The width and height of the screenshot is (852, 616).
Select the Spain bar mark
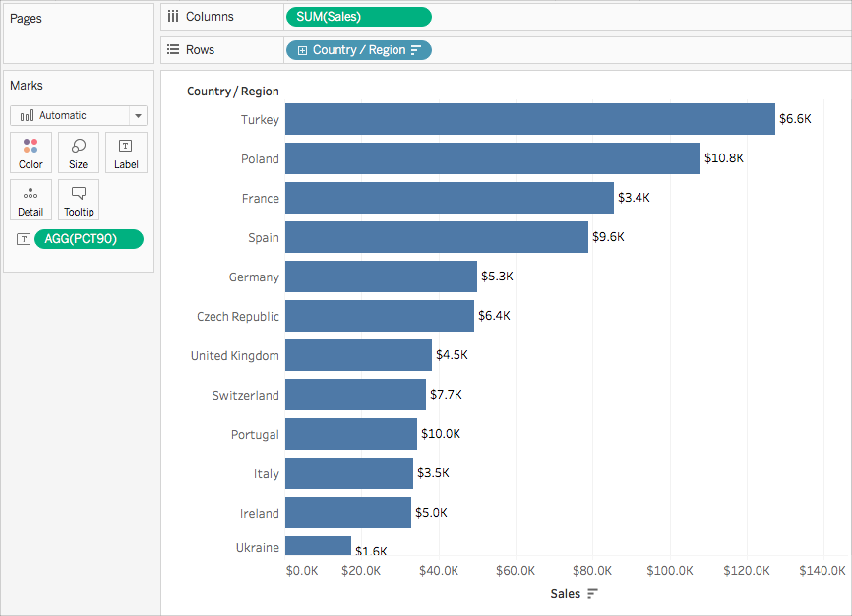436,237
